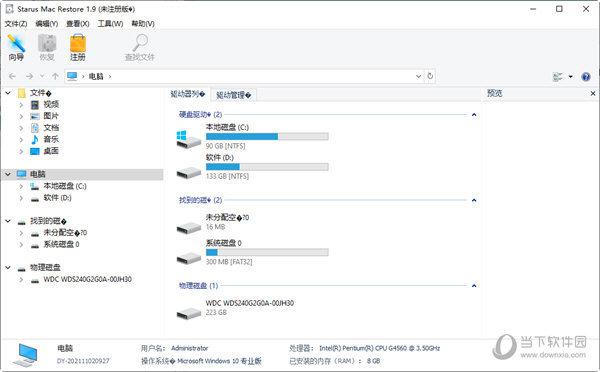Open view options dropdown arrow
The height and width of the screenshot is (372, 600).
[x=571, y=77]
